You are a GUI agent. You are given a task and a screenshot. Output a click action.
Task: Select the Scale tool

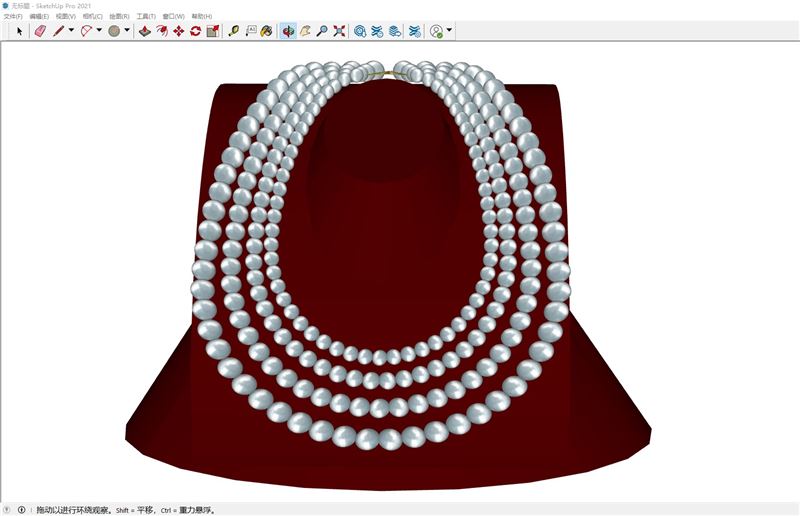coord(213,31)
